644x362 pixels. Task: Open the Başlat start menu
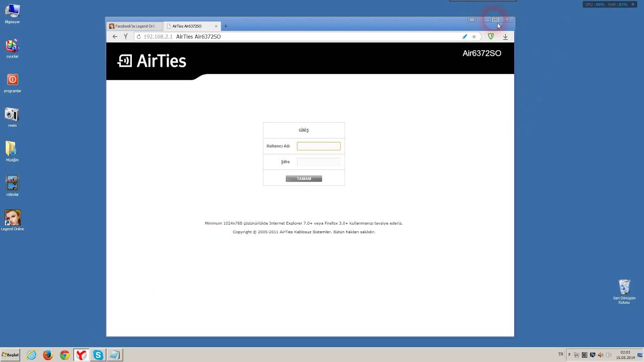tap(10, 355)
